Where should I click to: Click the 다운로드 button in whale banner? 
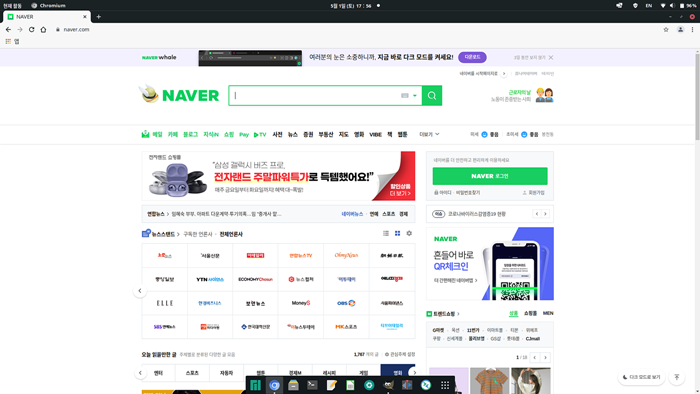click(472, 57)
